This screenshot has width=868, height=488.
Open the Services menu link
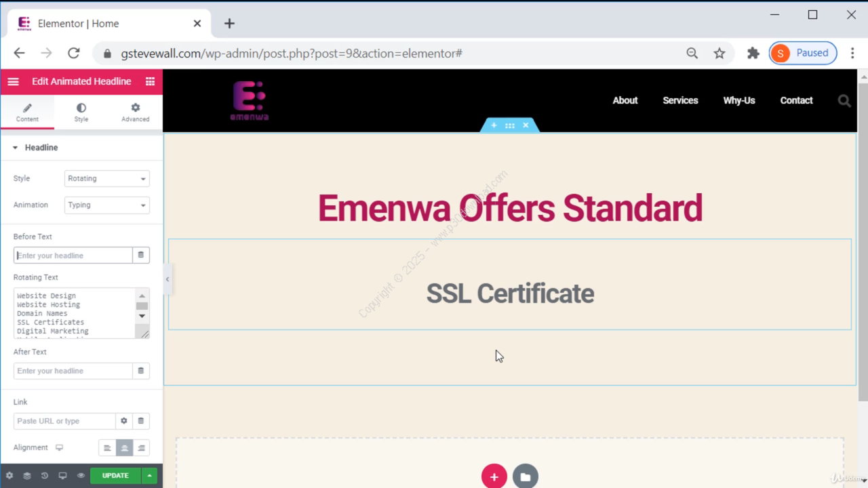pyautogui.click(x=680, y=100)
